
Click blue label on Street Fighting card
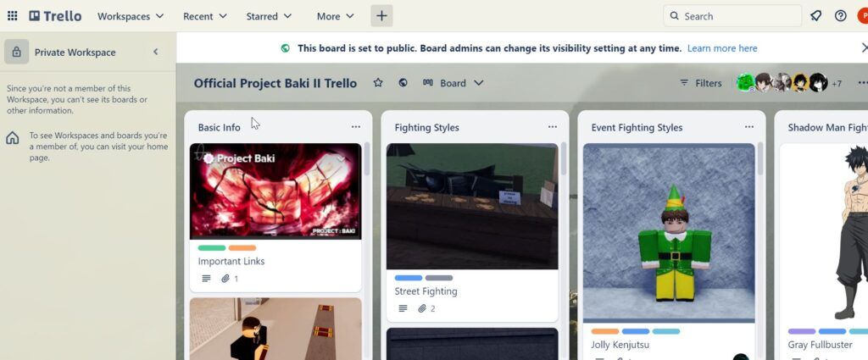[409, 278]
